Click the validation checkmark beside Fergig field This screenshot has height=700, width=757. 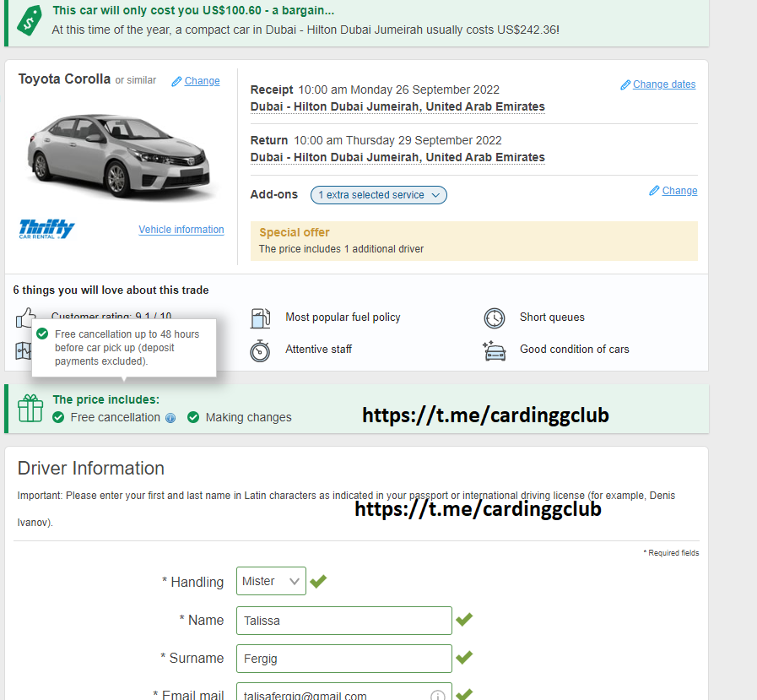coord(464,657)
